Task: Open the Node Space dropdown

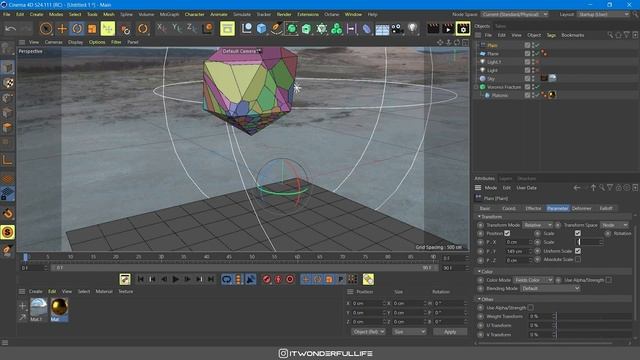Action: pos(514,14)
